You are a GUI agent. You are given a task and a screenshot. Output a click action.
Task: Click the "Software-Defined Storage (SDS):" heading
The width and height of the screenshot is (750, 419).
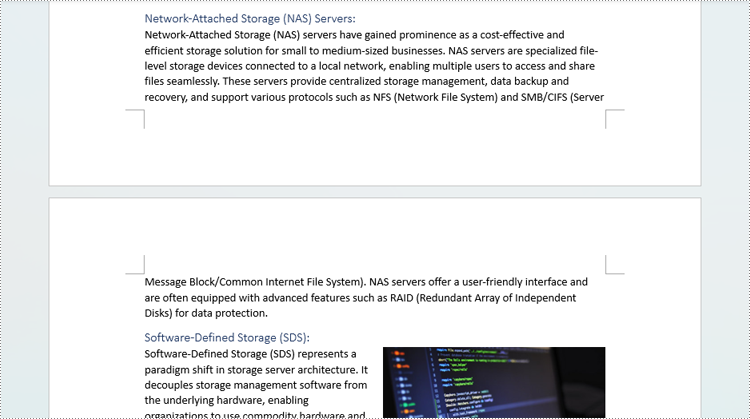[x=227, y=338]
